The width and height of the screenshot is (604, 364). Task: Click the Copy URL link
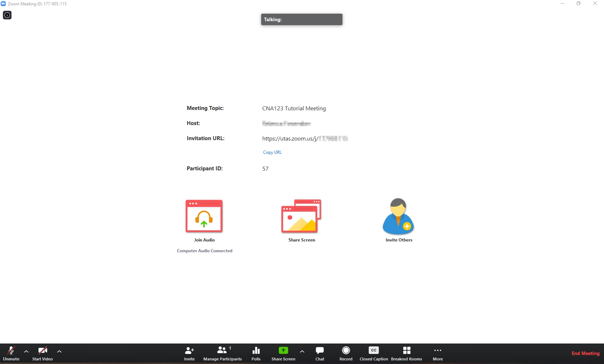pyautogui.click(x=272, y=152)
